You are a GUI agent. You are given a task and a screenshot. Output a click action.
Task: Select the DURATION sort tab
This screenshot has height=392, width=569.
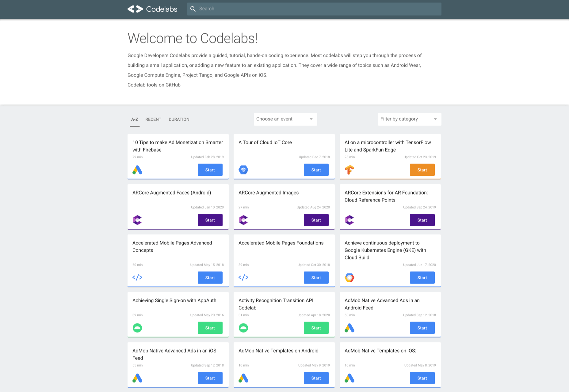point(179,119)
